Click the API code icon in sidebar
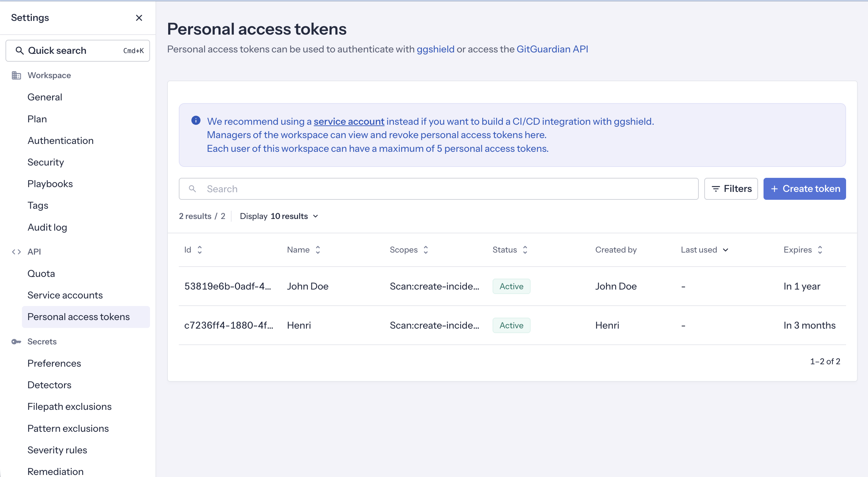The width and height of the screenshot is (868, 477). click(16, 252)
